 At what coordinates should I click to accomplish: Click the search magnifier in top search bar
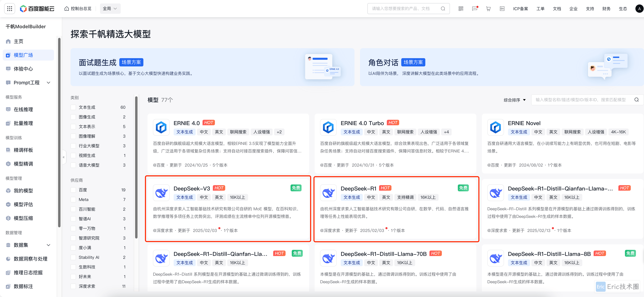(443, 8)
